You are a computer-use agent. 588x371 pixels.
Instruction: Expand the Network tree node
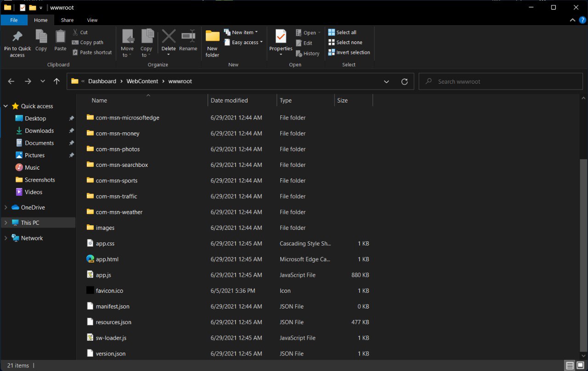coord(6,238)
